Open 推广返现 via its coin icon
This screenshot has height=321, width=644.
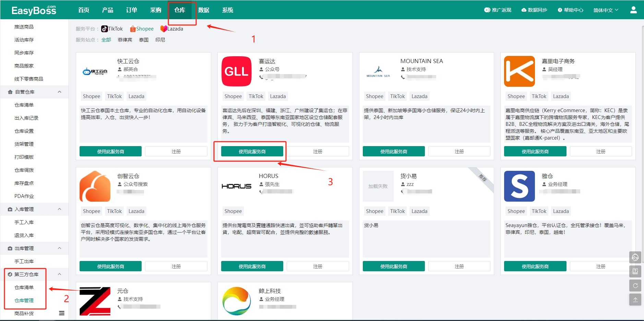(x=487, y=10)
